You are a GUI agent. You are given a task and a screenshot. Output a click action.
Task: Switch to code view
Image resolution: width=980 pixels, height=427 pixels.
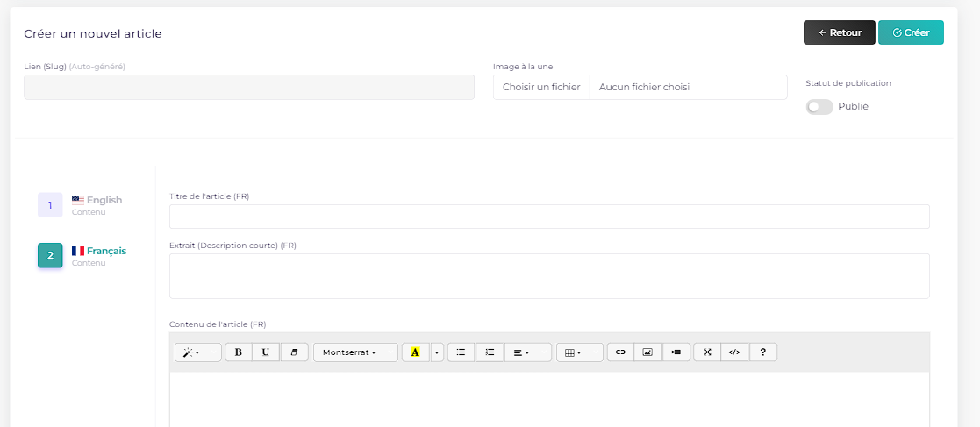coord(734,352)
